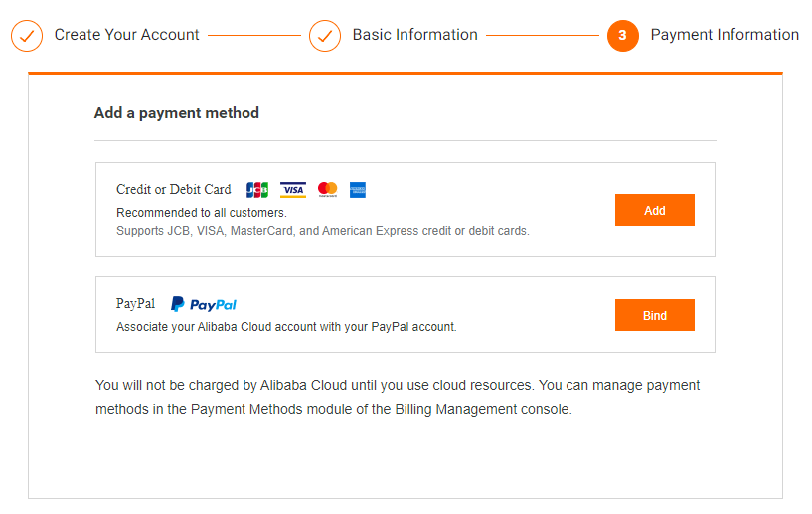Click the Recommended to all customers text
The width and height of the screenshot is (812, 514).
pos(201,213)
